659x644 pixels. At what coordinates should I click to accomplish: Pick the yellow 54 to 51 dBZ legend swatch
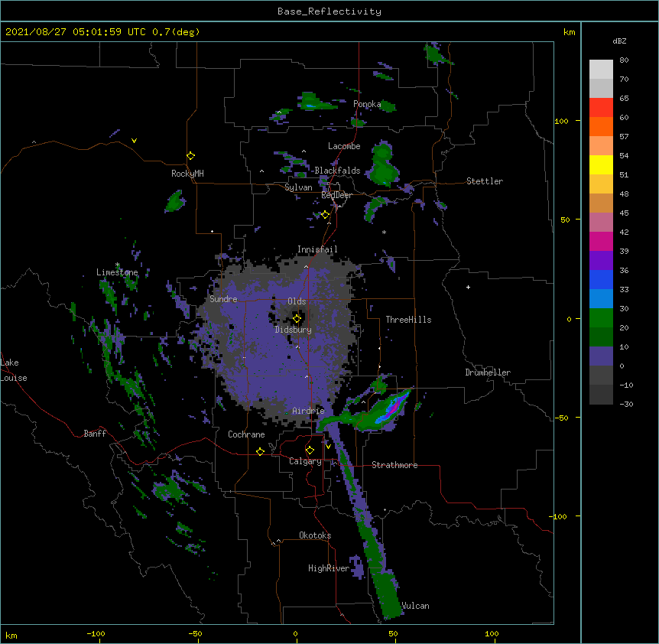[601, 164]
